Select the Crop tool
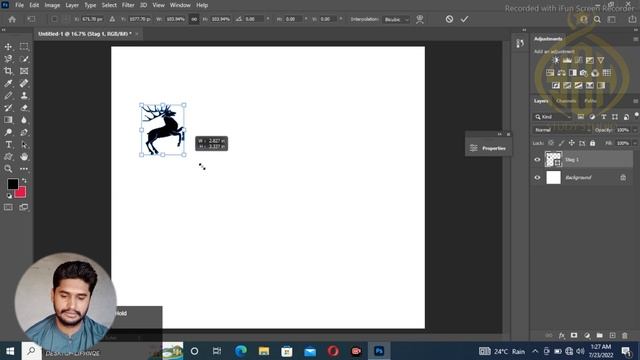 [x=8, y=71]
